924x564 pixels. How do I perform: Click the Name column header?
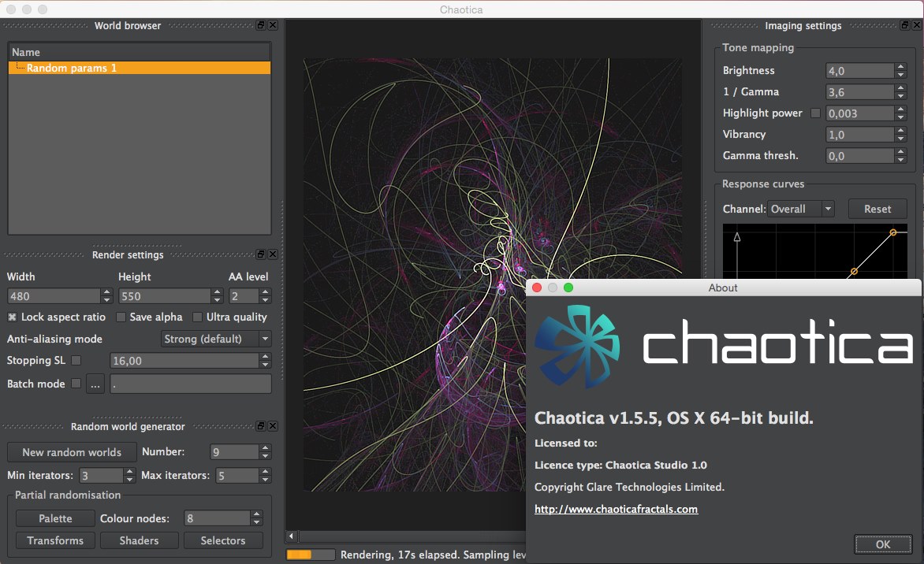click(x=140, y=52)
